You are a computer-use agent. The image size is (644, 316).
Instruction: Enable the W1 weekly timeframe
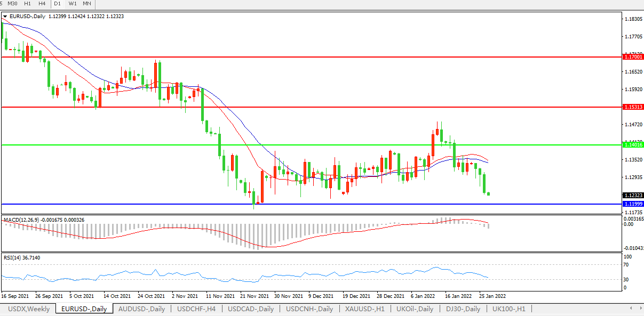click(x=72, y=4)
